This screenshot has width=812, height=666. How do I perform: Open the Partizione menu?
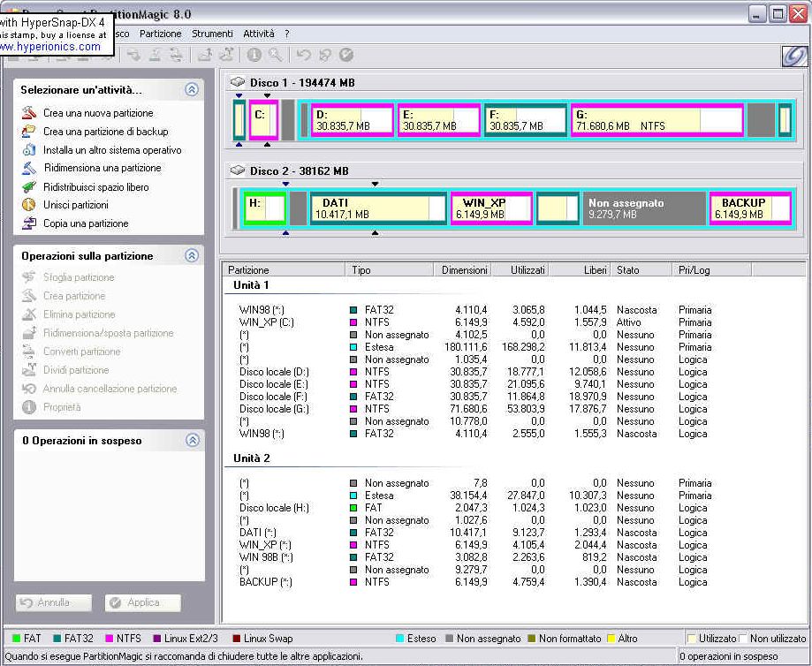160,34
